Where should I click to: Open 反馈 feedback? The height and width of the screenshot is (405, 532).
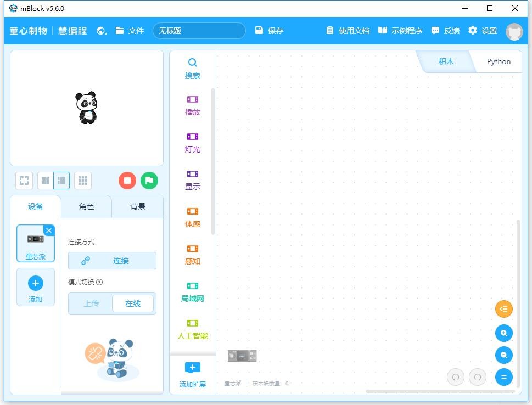[445, 31]
